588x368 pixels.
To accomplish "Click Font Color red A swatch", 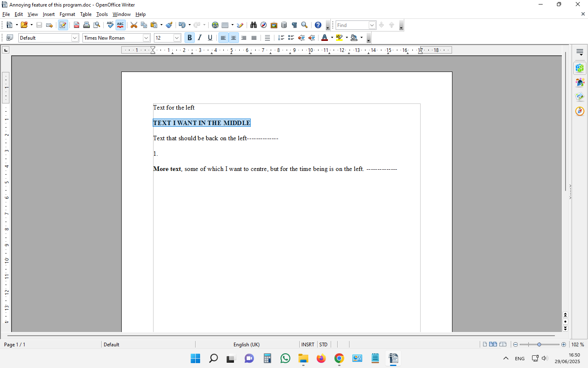I will pos(325,38).
